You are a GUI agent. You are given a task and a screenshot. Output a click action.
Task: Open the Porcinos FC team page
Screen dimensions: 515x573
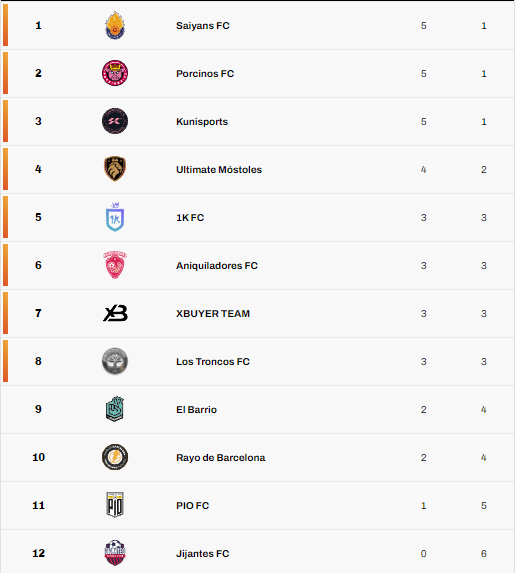click(x=205, y=73)
